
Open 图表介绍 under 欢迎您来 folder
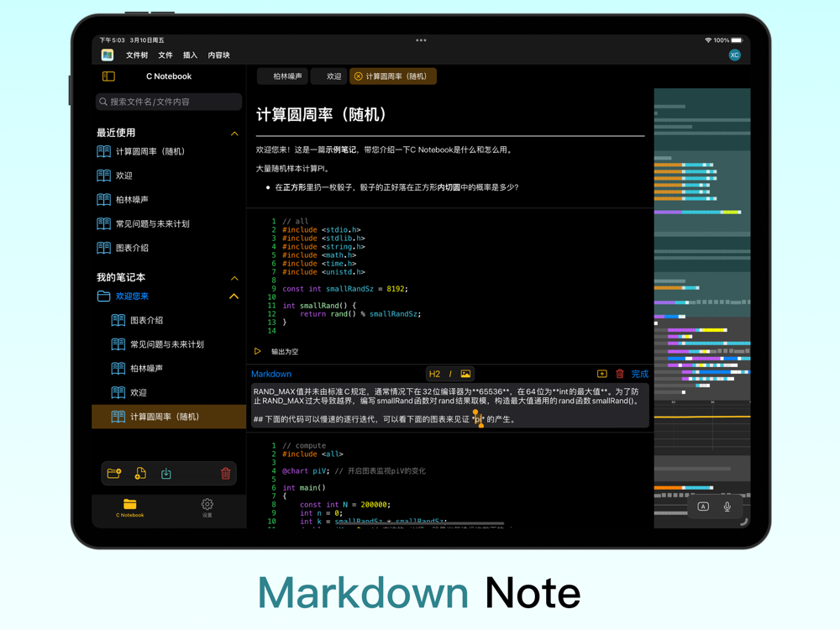tap(169, 320)
